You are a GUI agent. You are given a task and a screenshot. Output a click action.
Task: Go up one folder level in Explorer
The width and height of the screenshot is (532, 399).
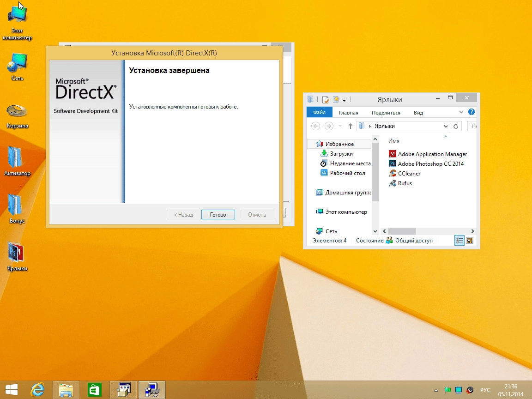350,126
